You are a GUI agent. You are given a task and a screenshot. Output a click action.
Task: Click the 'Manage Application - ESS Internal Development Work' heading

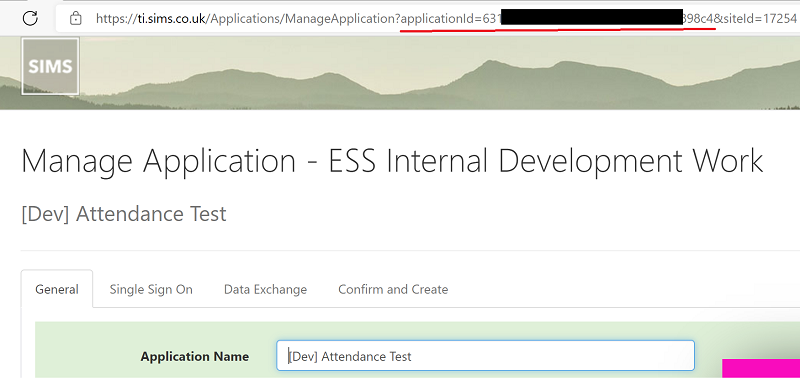pyautogui.click(x=392, y=160)
